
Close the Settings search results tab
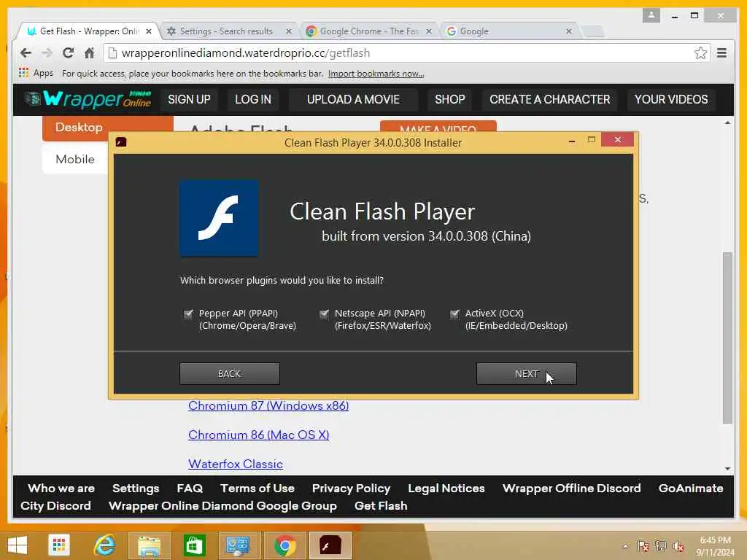coord(289,31)
